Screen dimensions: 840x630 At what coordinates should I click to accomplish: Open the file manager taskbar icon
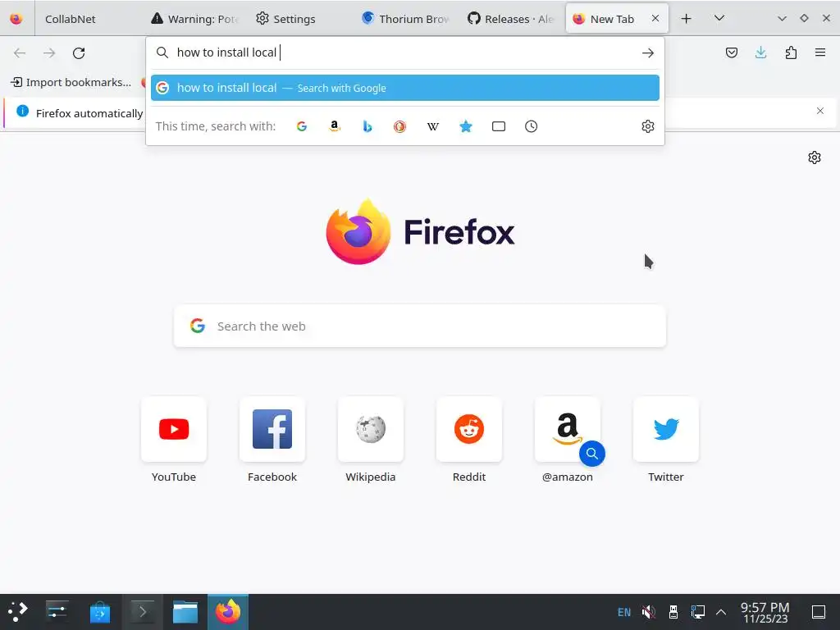(185, 612)
